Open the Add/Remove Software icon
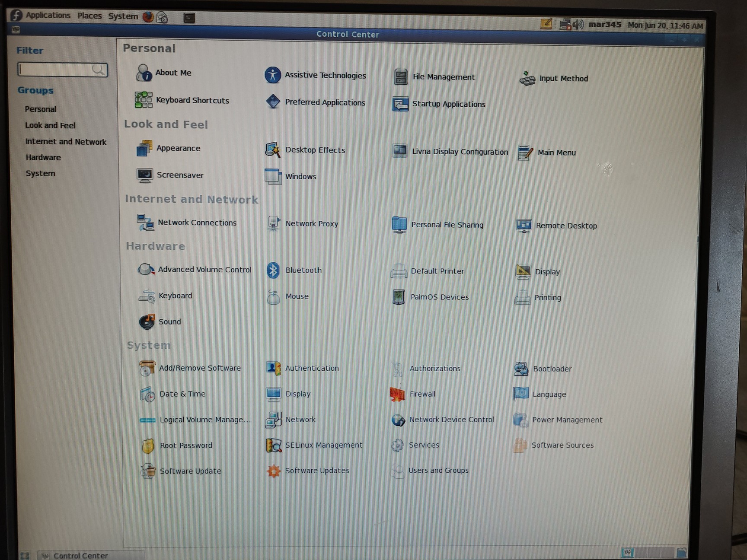Viewport: 747px width, 560px height. pyautogui.click(x=147, y=368)
